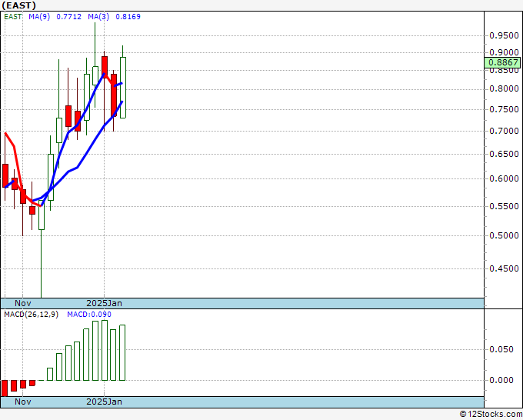
Task: Click the 0.050 MACD axis label
Action: tap(501, 349)
